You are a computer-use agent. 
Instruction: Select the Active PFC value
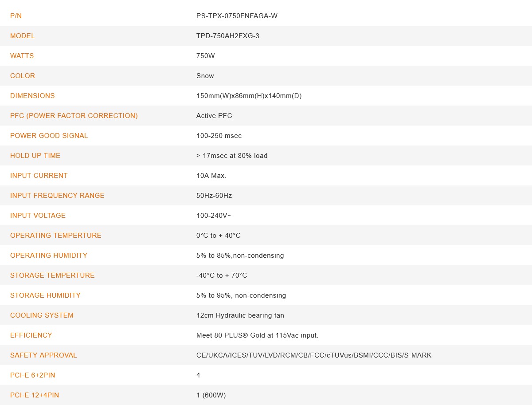point(214,116)
